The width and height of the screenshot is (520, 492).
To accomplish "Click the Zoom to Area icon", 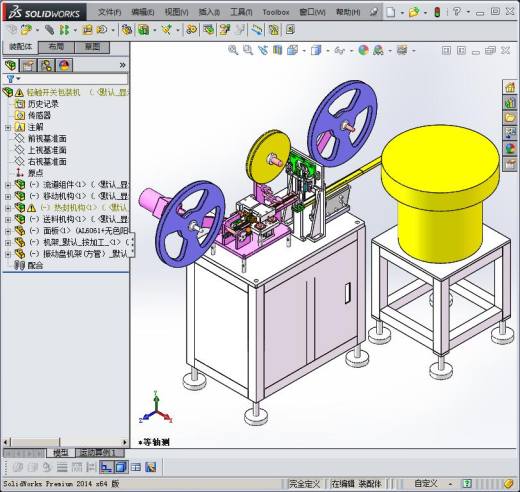I will (x=248, y=50).
